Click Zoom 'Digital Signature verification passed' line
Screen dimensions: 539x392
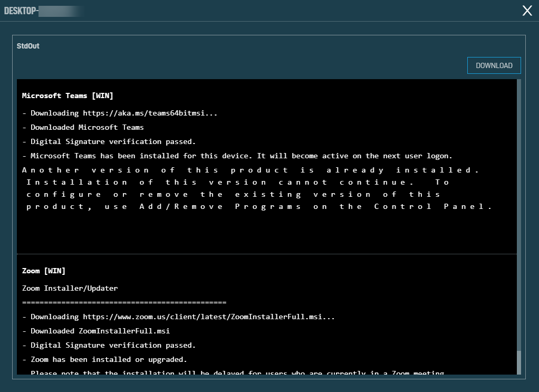[109, 345]
